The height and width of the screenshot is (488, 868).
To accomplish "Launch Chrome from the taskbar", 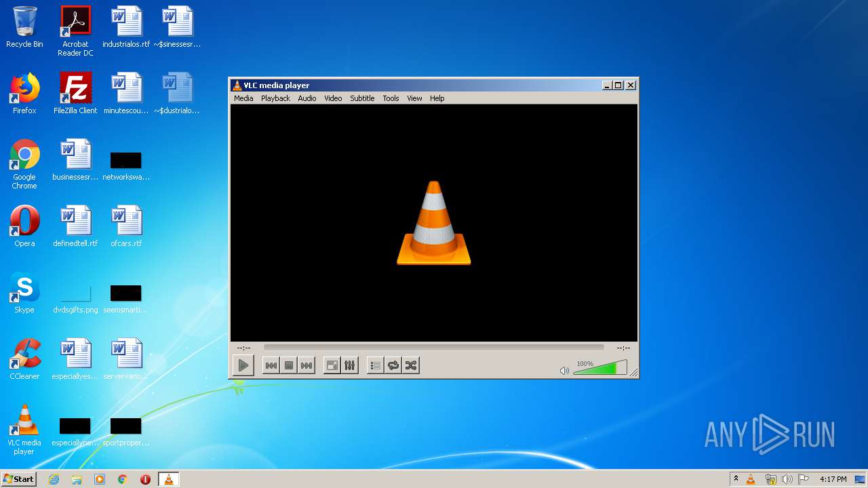I will (123, 479).
